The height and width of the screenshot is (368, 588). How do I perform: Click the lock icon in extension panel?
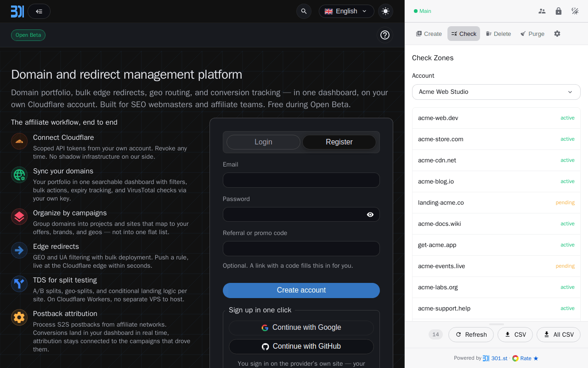559,11
